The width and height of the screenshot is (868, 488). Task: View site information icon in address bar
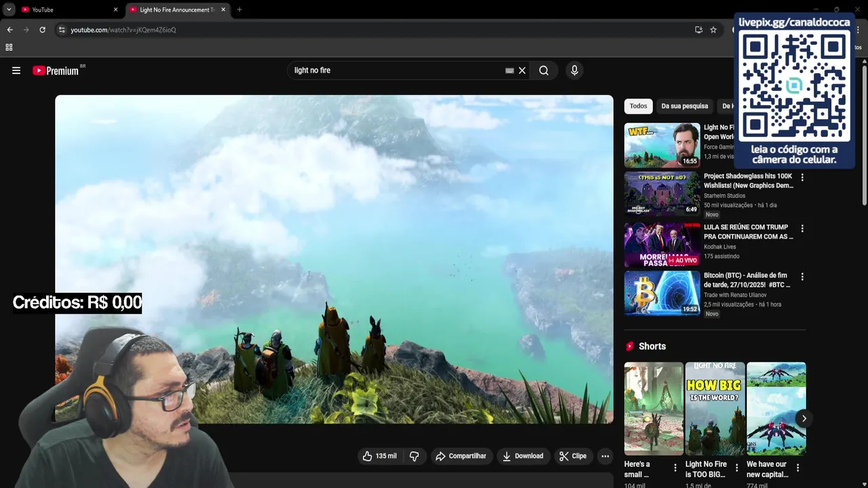tap(62, 30)
